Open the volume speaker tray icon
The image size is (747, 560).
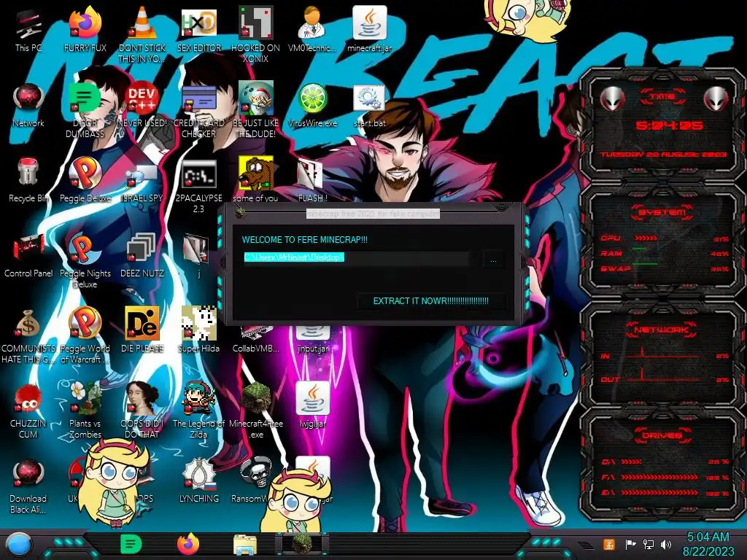pos(667,544)
